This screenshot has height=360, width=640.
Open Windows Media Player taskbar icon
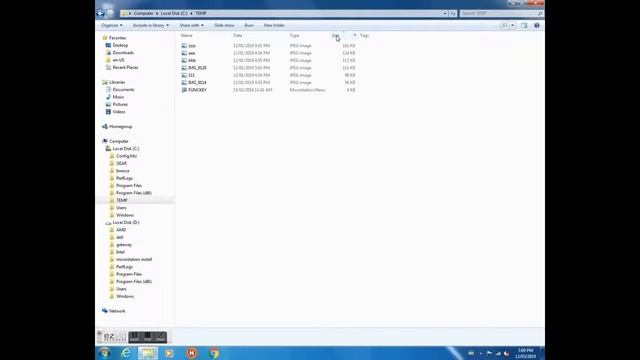[169, 353]
